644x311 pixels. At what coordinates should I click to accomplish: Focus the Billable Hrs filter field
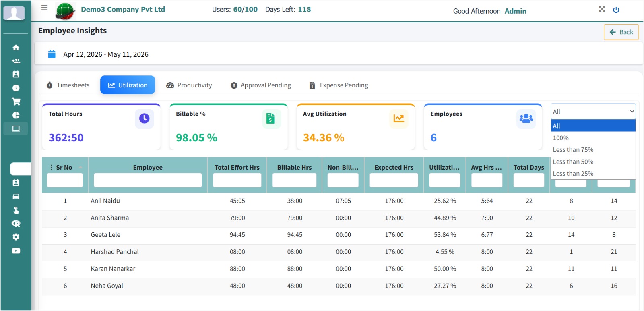pyautogui.click(x=294, y=180)
